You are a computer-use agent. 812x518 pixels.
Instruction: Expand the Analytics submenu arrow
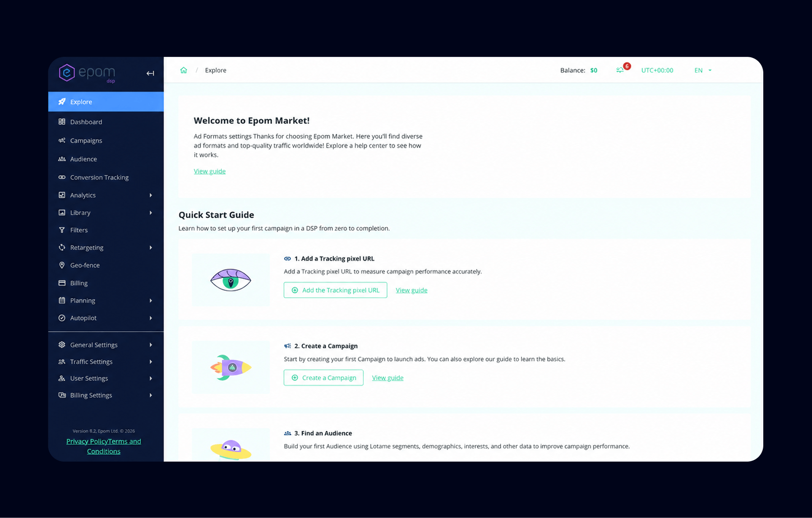click(151, 195)
